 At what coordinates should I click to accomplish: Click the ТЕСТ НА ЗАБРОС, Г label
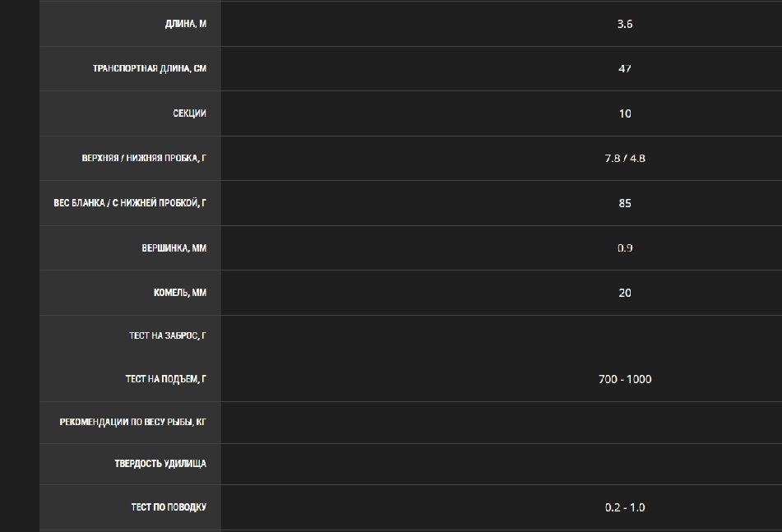[x=168, y=335]
